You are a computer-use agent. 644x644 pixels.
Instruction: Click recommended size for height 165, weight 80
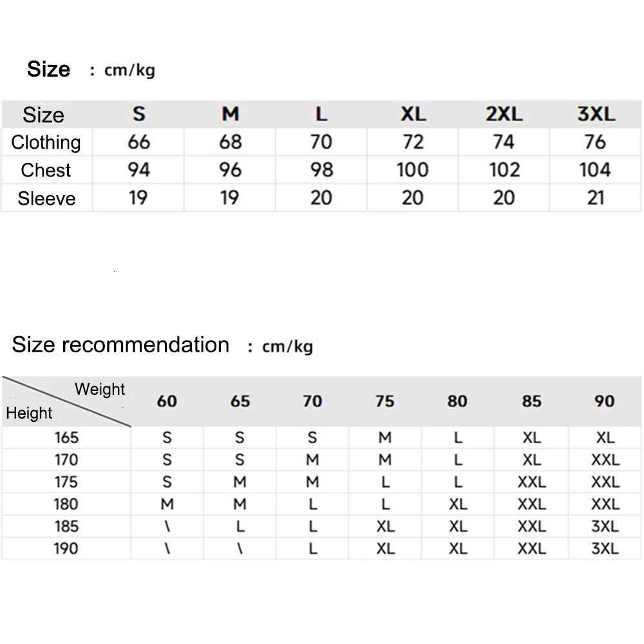coord(458,438)
